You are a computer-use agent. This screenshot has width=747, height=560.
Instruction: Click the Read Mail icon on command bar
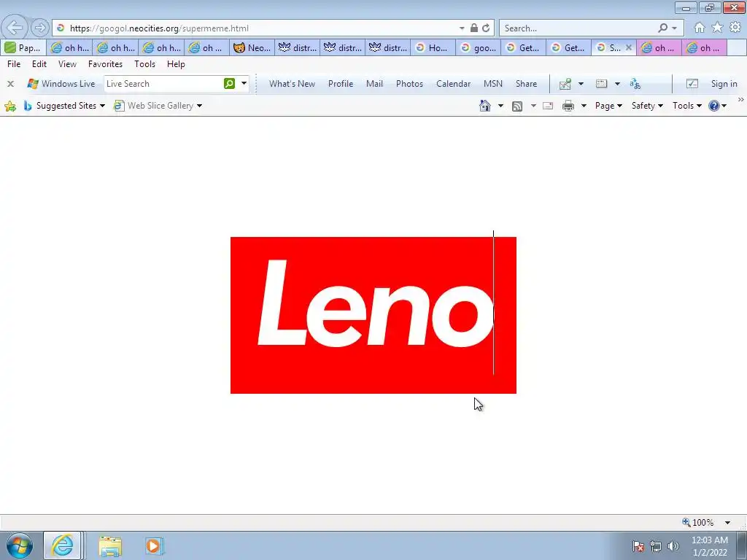(x=548, y=106)
